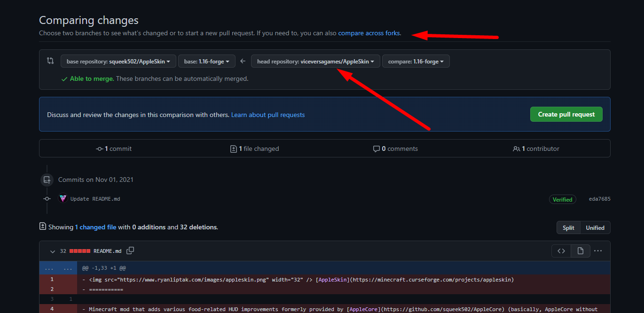Collapse the README.md diff using the chevron
The image size is (644, 313).
(x=52, y=251)
